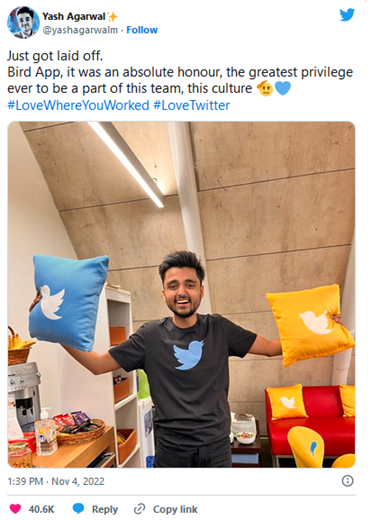372x520 pixels.
Task: Click the Twitter bird logo icon
Action: (x=347, y=15)
